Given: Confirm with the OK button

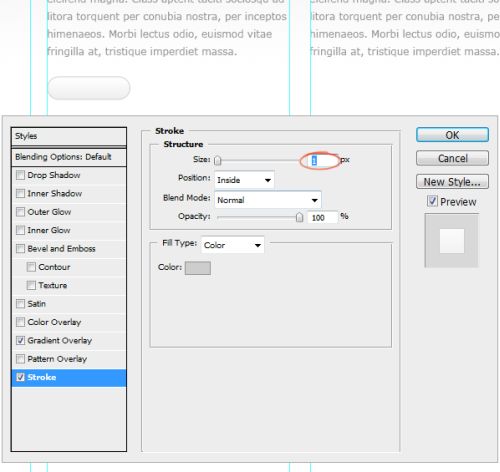Looking at the screenshot, I should [452, 135].
